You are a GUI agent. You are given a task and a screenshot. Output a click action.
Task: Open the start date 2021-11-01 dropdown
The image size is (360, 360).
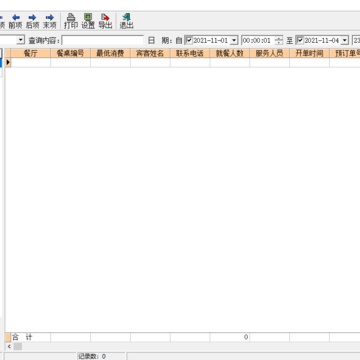(x=234, y=41)
